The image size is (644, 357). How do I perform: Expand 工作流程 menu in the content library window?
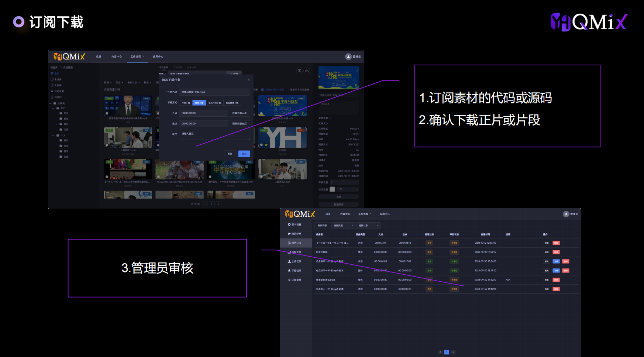click(137, 56)
